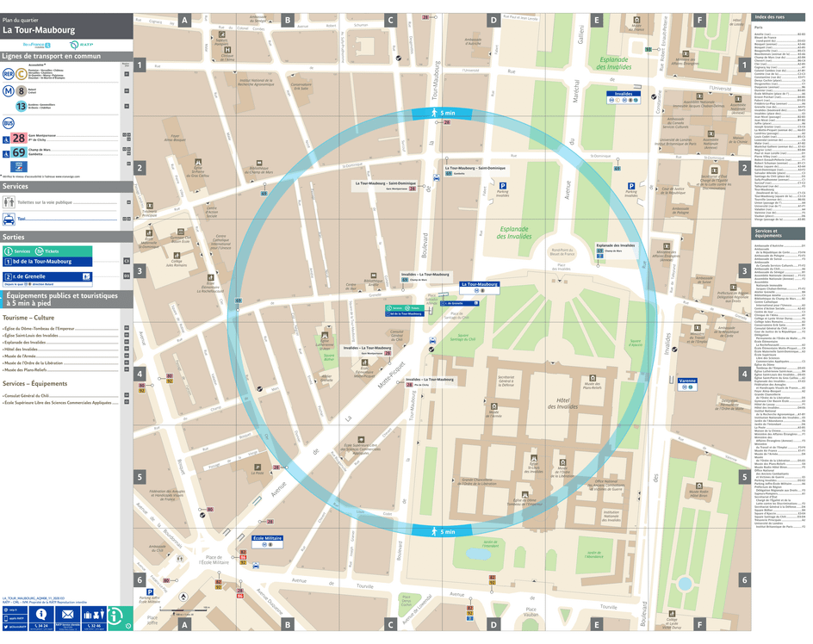This screenshot has height=644, width=813.
Task: Select the RER C line icon
Action: pos(21,73)
